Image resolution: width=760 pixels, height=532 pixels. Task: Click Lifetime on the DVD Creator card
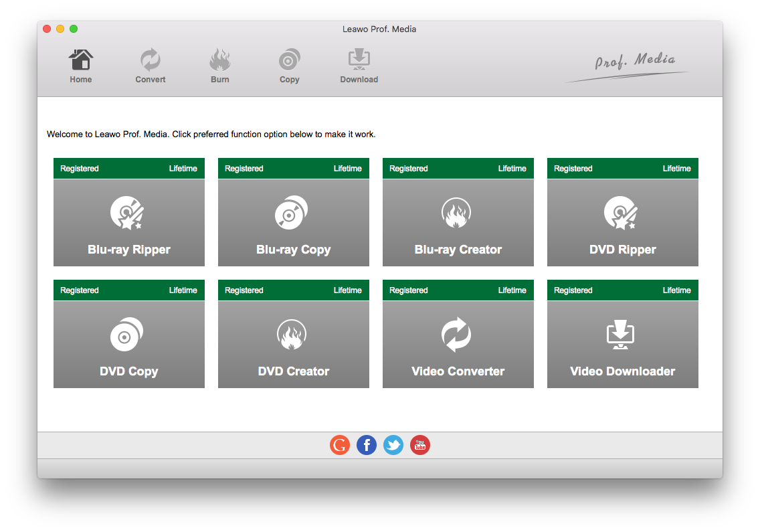[347, 290]
